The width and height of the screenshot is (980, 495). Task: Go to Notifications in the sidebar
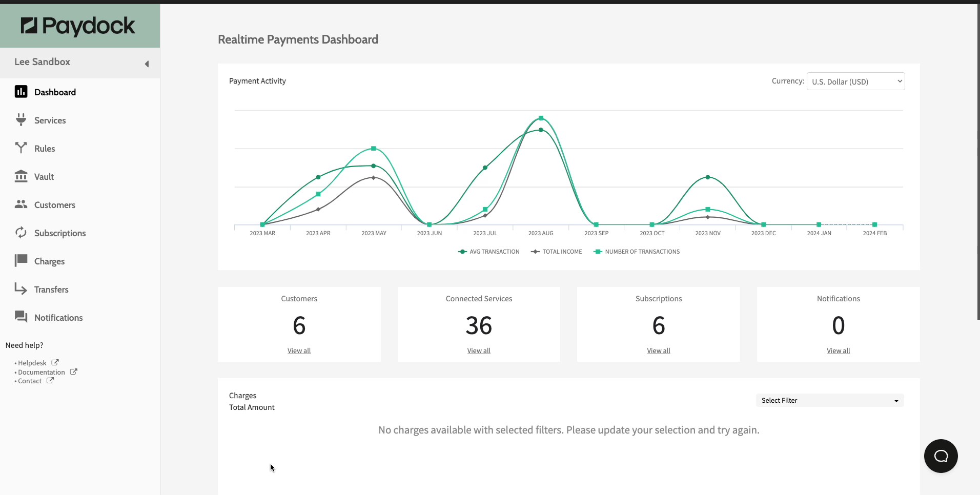[x=58, y=318]
